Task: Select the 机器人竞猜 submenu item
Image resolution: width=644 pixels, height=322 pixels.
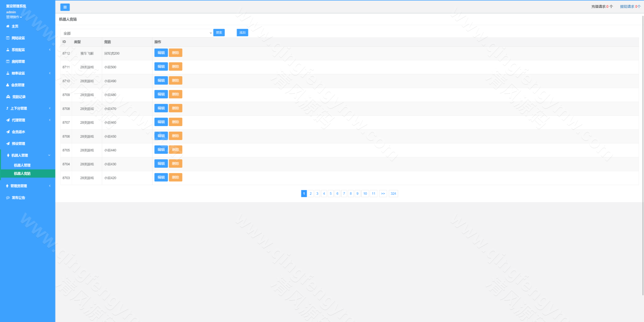Action: (22, 173)
